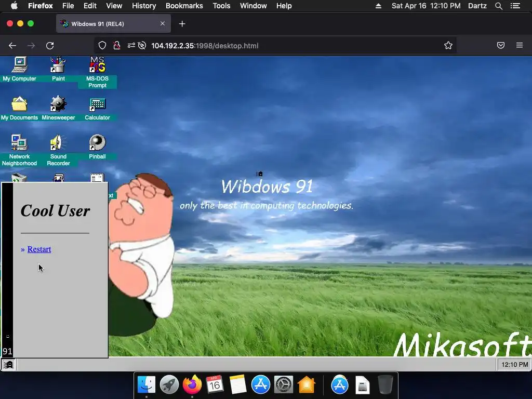This screenshot has height=399, width=532.
Task: Reload the page with the refresh icon
Action: coord(50,46)
